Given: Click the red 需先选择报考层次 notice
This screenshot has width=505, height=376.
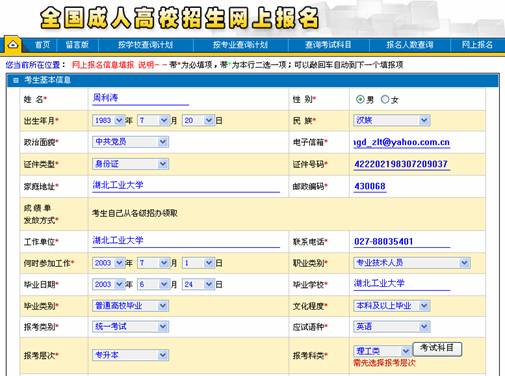Looking at the screenshot, I should pyautogui.click(x=384, y=363).
